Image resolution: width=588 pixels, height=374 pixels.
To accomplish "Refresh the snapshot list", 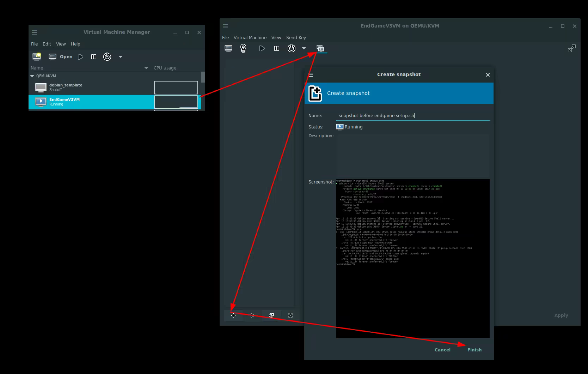I will 271,315.
